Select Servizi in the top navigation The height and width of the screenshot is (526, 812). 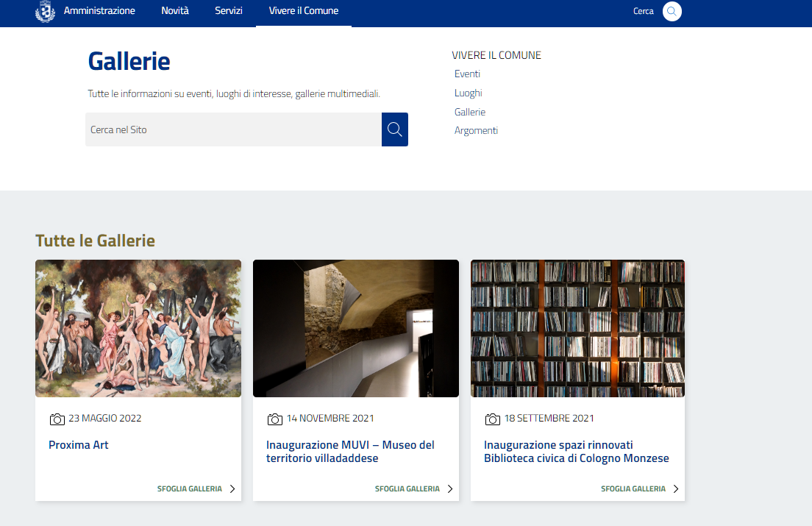pyautogui.click(x=229, y=11)
